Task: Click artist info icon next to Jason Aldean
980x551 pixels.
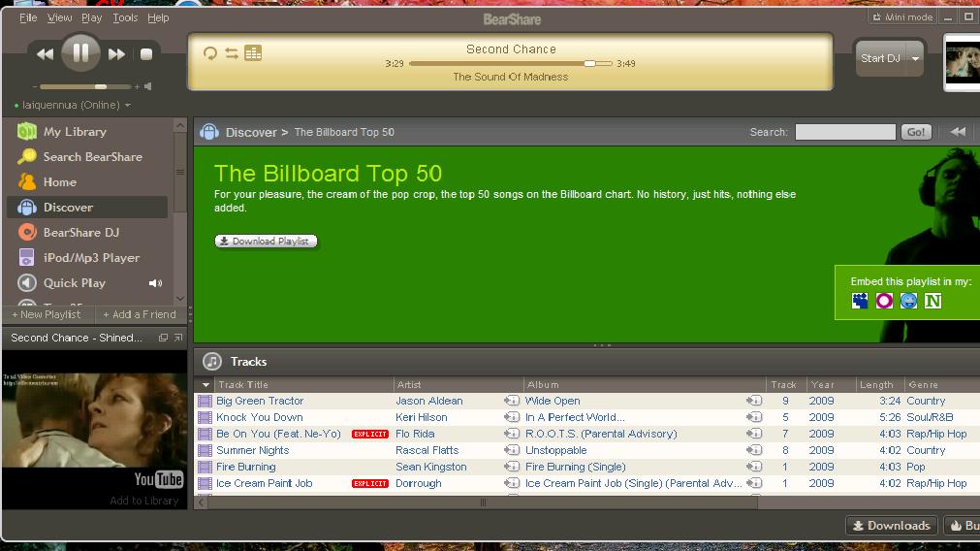Action: [x=512, y=401]
